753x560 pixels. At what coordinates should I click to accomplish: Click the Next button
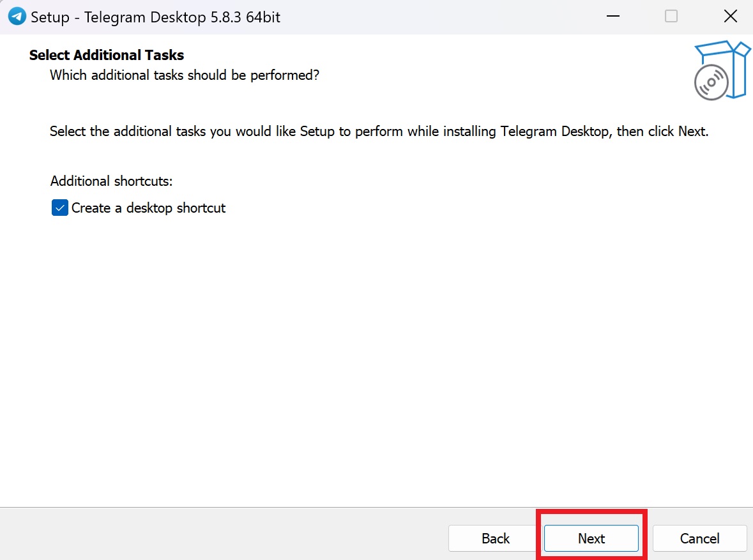pyautogui.click(x=591, y=538)
